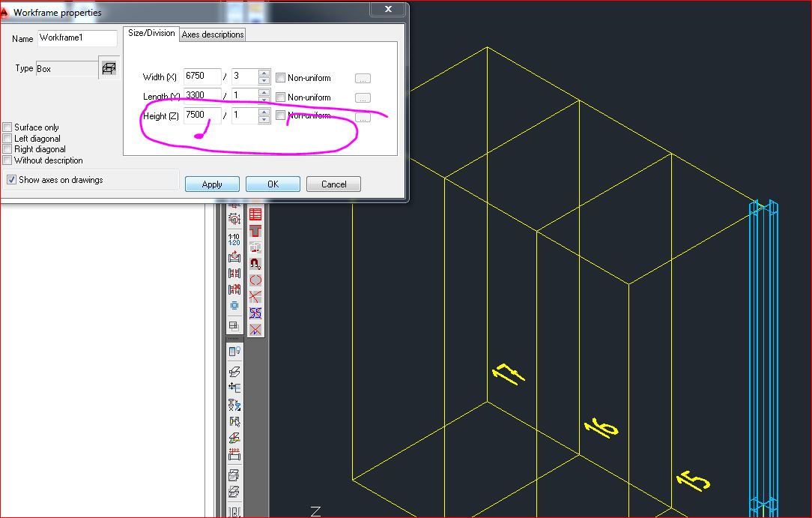Viewport: 812px width, 518px height.
Task: Uncheck Show axes on drawings
Action: click(10, 179)
